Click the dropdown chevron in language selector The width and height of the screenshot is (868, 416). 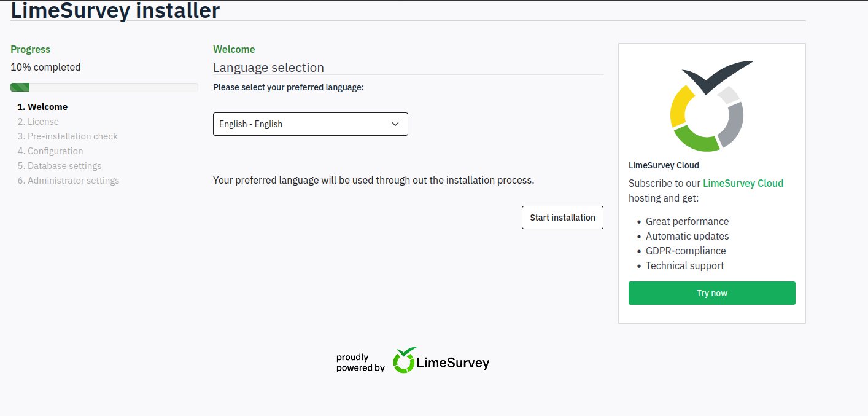[395, 124]
